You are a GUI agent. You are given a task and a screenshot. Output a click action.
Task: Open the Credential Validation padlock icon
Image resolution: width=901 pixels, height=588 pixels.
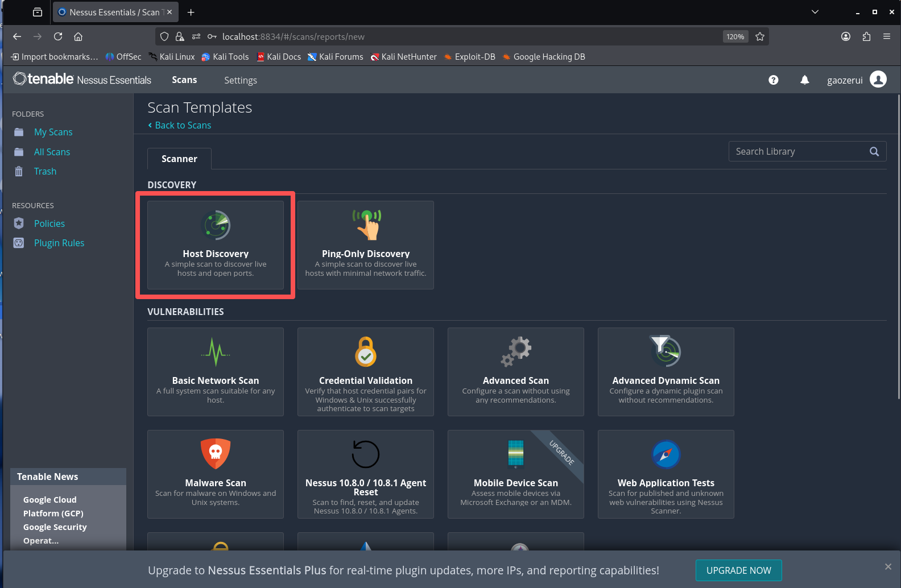(x=366, y=351)
